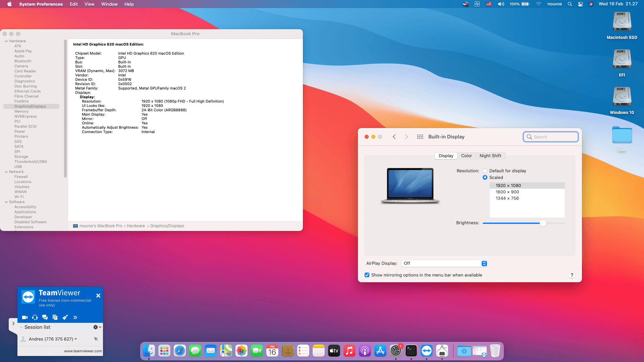Screen dimensions: 644x362
Task: Click the Show All grid icon in Built-in Display
Action: click(420, 137)
